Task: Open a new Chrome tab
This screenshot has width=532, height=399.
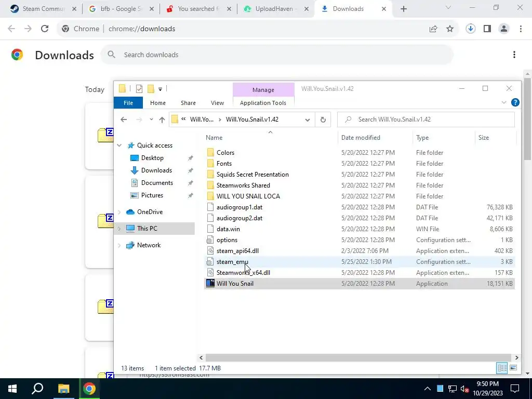Action: click(x=403, y=9)
